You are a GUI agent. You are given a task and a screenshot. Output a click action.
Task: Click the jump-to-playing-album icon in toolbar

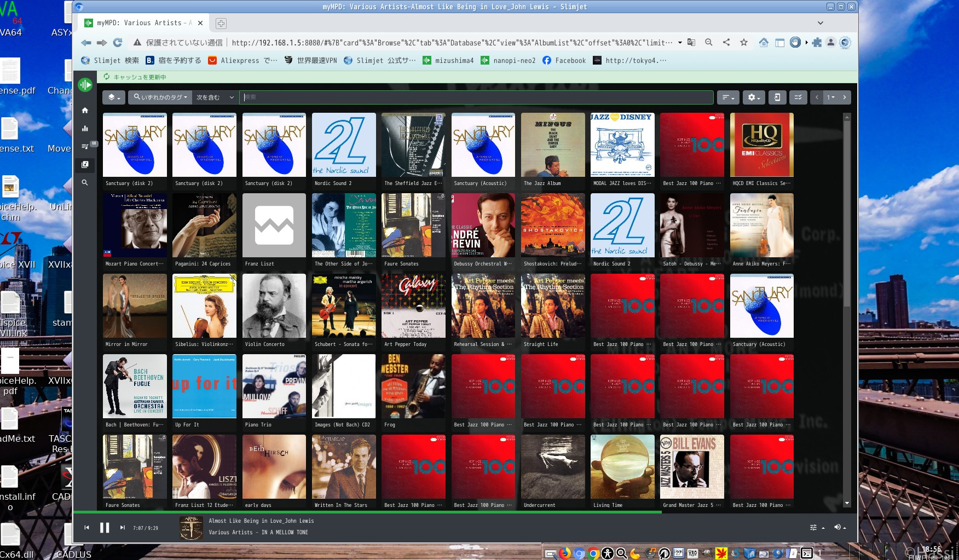(777, 97)
